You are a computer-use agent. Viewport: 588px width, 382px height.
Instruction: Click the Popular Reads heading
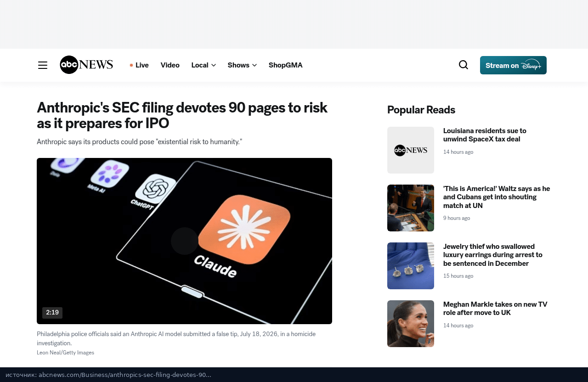tap(421, 110)
